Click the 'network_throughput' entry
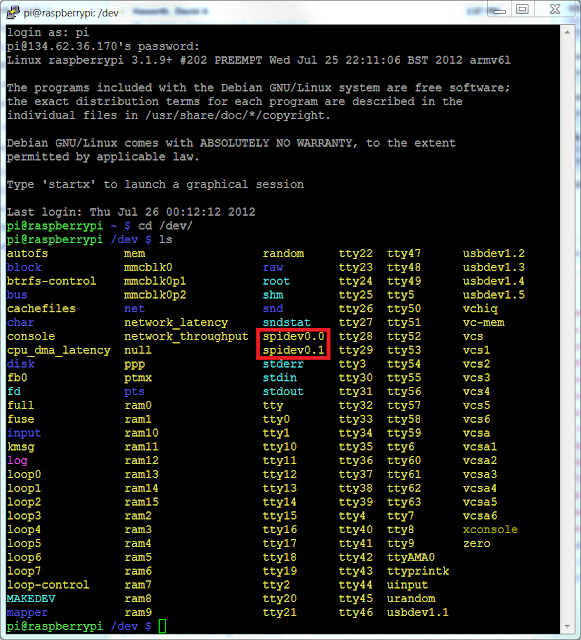The image size is (581, 640). 186,336
